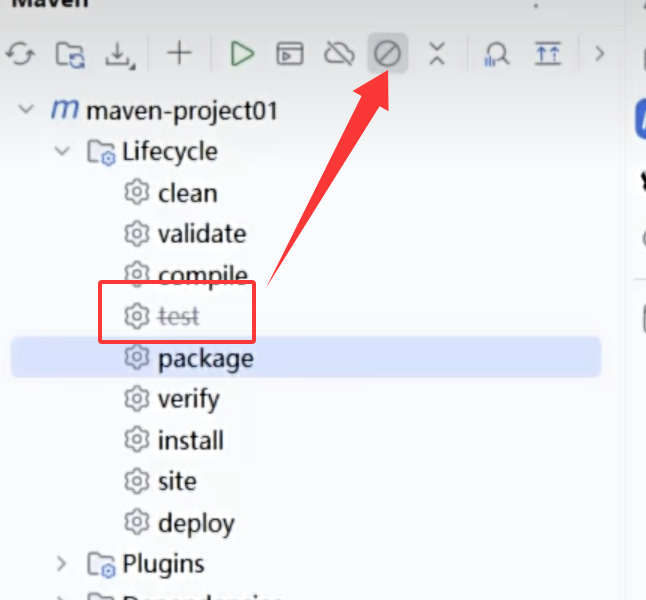Click the green Run Maven Build icon
Image resolution: width=646 pixels, height=600 pixels.
[x=241, y=53]
